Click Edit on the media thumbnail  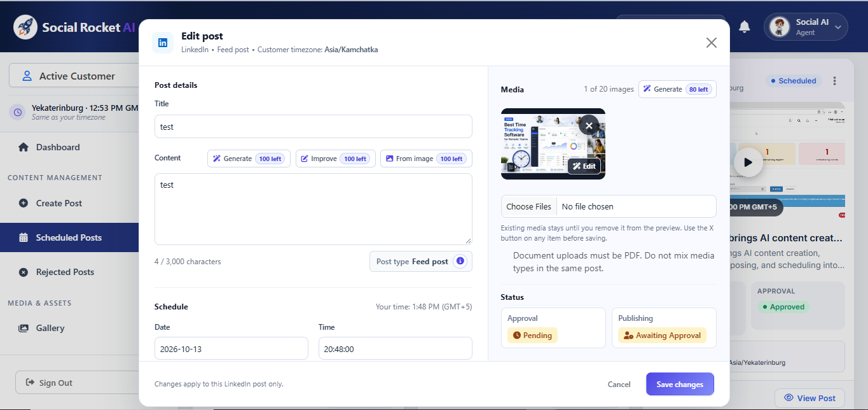click(584, 166)
